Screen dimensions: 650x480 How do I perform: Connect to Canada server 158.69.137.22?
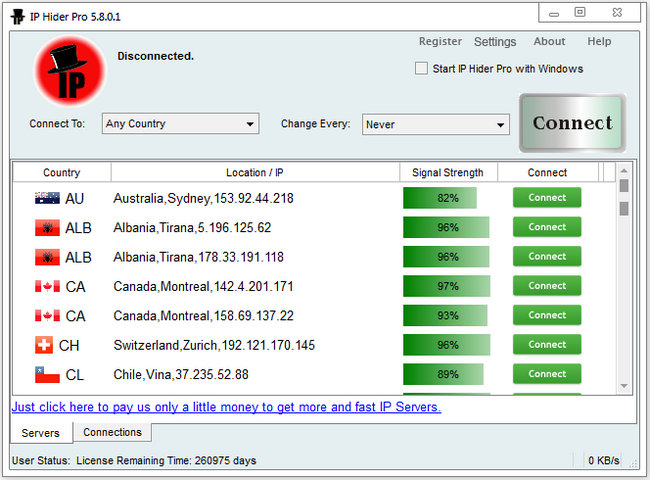pos(547,315)
